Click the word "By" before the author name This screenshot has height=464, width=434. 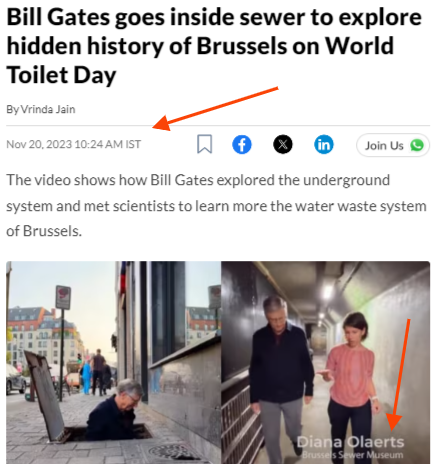(12, 109)
